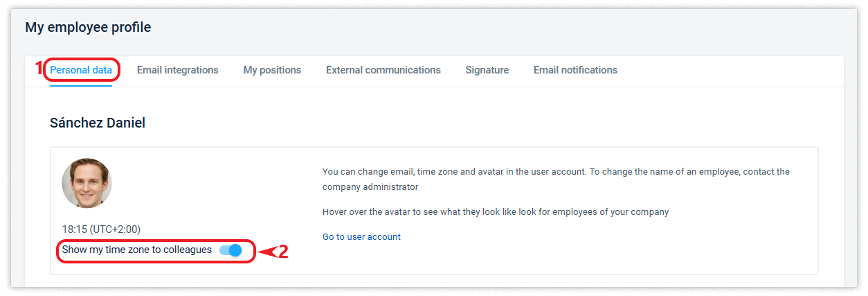Click Daniel's profile avatar photo

(87, 183)
